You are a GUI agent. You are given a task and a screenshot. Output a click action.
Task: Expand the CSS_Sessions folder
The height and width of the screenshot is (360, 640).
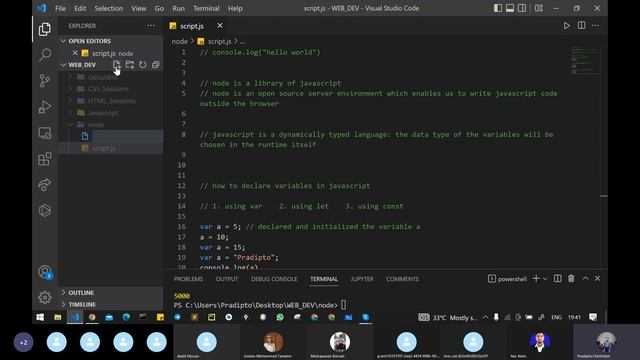tap(111, 89)
